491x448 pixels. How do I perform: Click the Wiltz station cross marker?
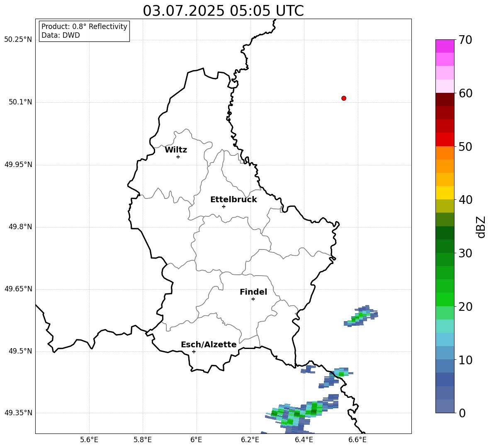(178, 157)
